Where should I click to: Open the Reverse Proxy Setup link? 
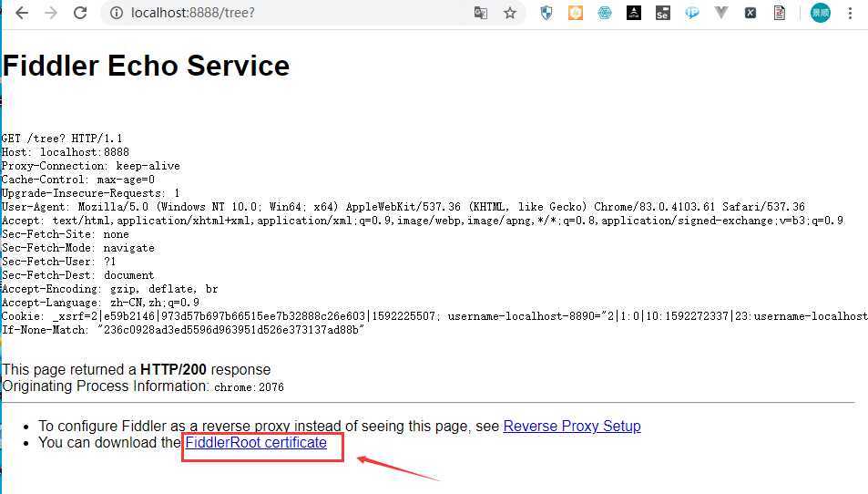click(572, 426)
